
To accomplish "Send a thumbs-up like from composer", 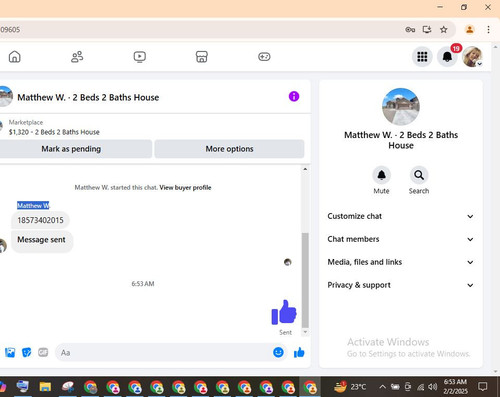I will coord(299,353).
